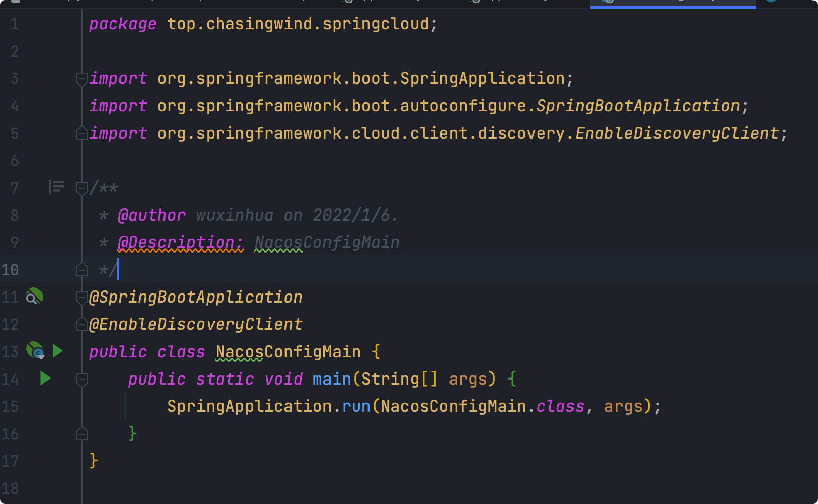
Task: Click the @author tag in the comment
Action: click(152, 216)
